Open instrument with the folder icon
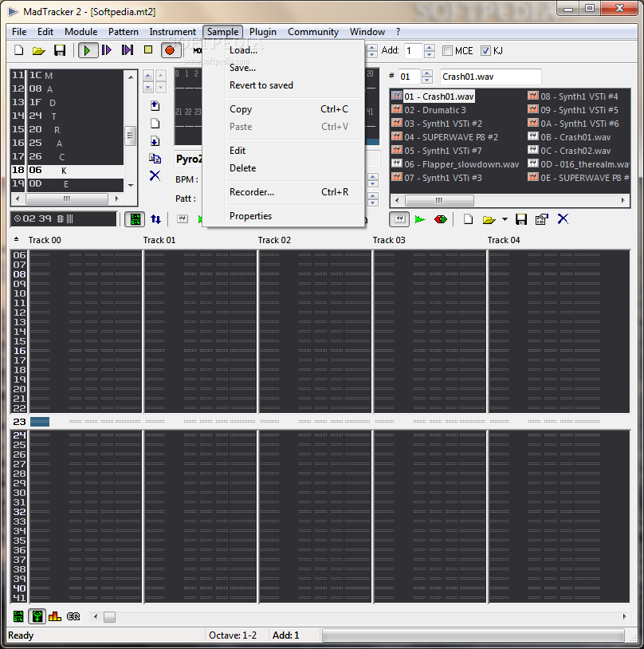The width and height of the screenshot is (644, 649). 489,219
